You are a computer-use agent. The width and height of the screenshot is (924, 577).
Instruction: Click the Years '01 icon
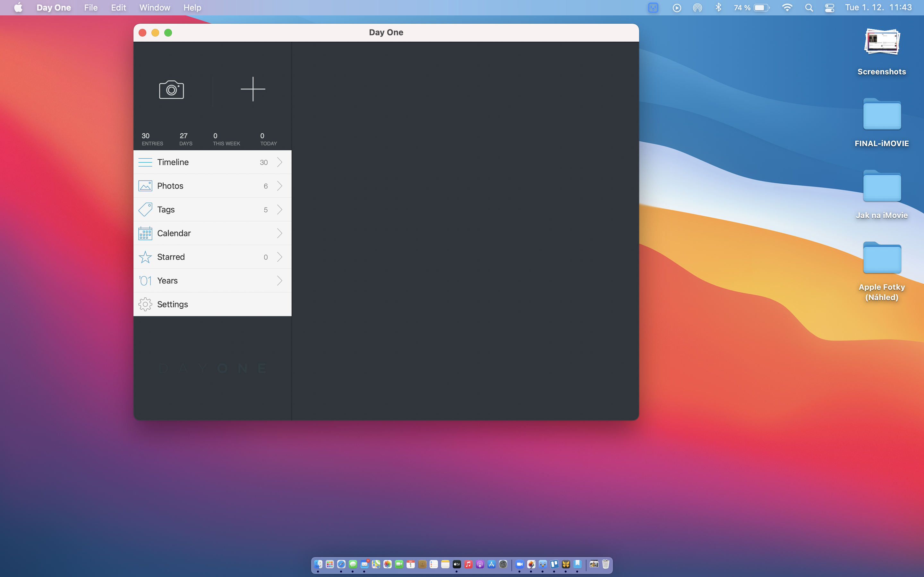point(145,280)
